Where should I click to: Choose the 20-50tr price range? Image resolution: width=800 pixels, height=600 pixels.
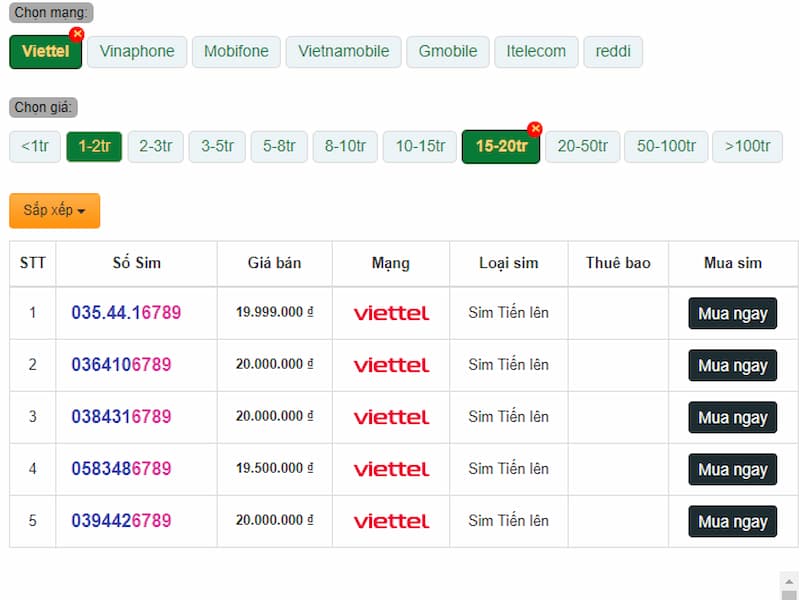click(583, 147)
